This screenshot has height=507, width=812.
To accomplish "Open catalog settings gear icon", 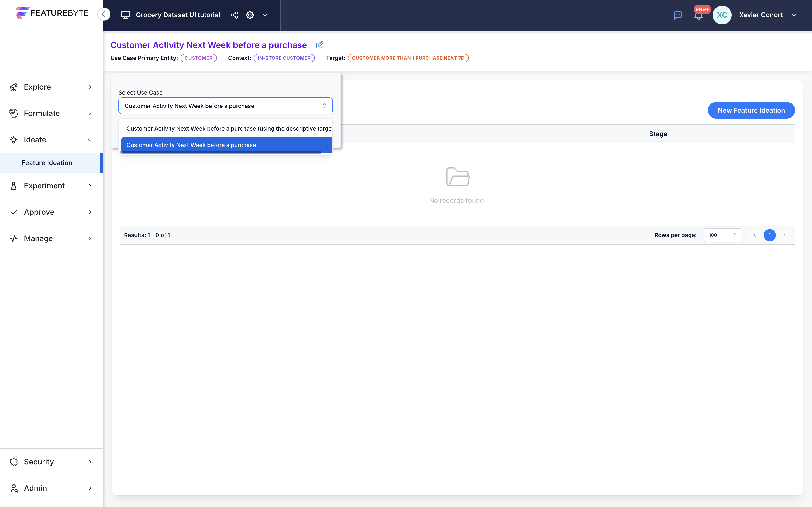I will click(x=250, y=15).
